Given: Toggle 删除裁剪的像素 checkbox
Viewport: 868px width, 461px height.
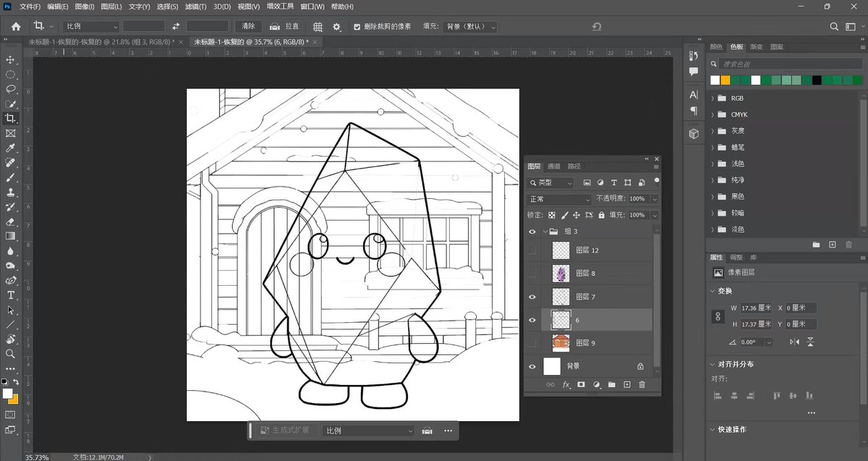Looking at the screenshot, I should click(x=357, y=27).
